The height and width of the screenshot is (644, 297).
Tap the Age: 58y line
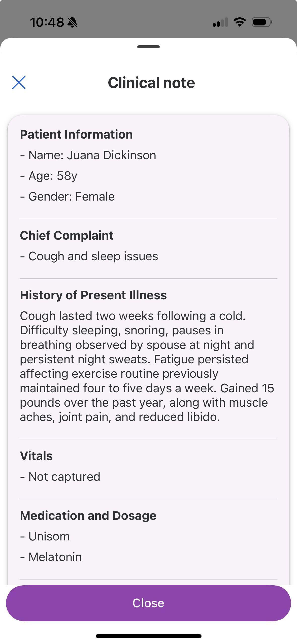[49, 176]
